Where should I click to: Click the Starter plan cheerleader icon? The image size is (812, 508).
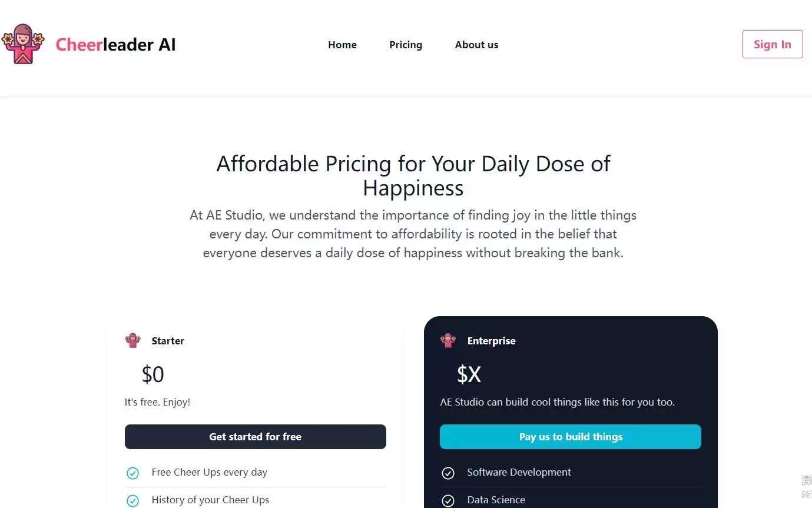pyautogui.click(x=133, y=340)
